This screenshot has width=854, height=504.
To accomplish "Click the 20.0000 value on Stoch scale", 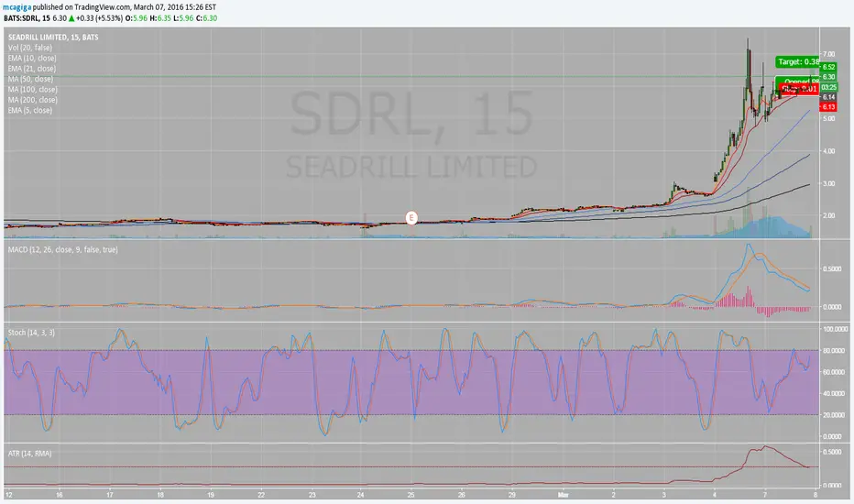I will click(x=834, y=415).
